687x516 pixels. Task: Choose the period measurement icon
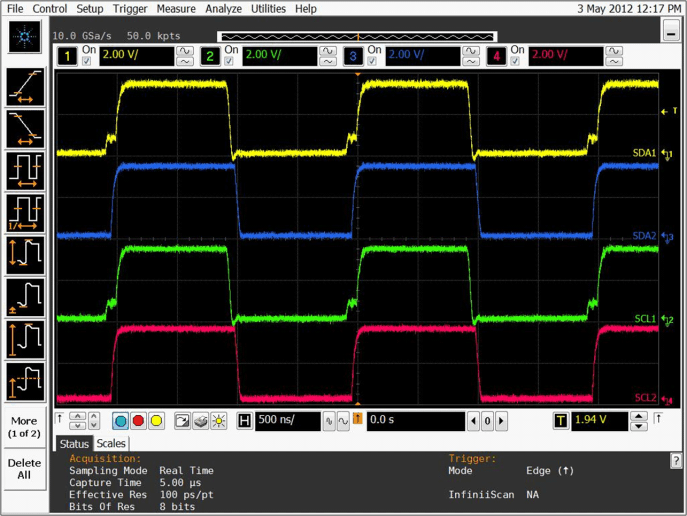[25, 169]
